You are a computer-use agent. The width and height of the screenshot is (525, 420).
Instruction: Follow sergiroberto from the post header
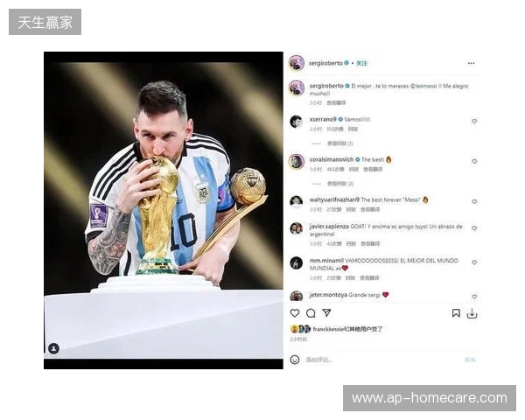[361, 63]
